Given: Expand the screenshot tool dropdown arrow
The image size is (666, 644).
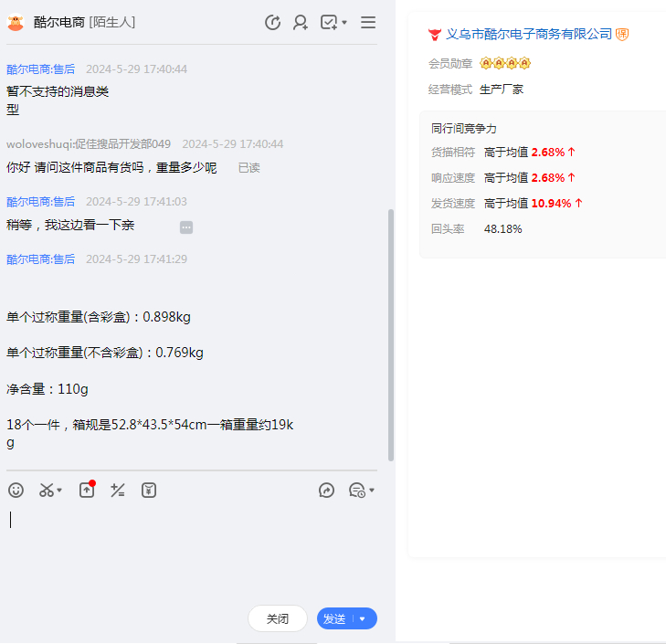Looking at the screenshot, I should 60,491.
